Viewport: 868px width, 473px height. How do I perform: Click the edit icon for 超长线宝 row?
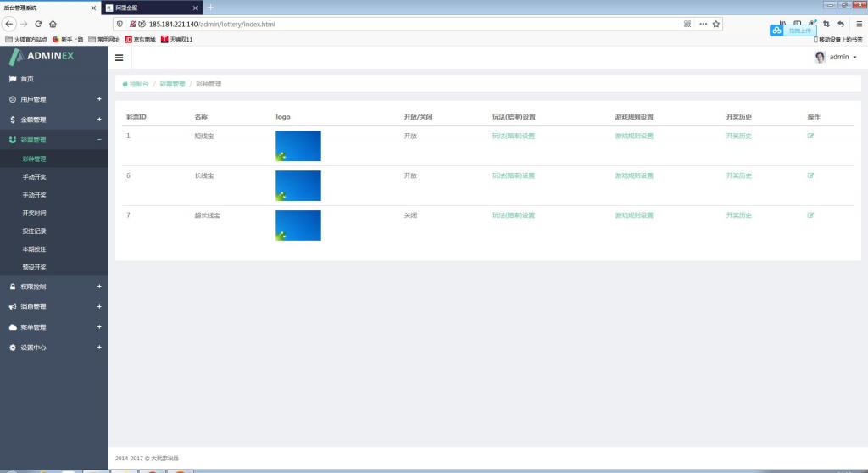(810, 215)
